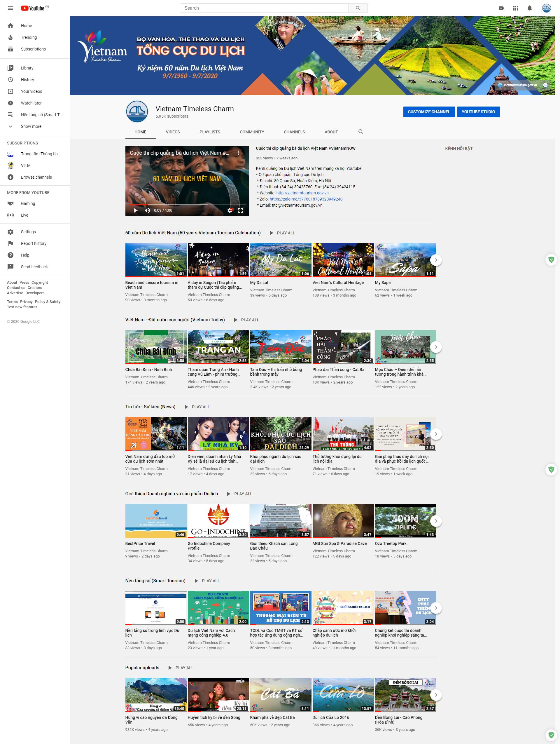The height and width of the screenshot is (744, 560).
Task: Click the search magnifier button
Action: 358,8
